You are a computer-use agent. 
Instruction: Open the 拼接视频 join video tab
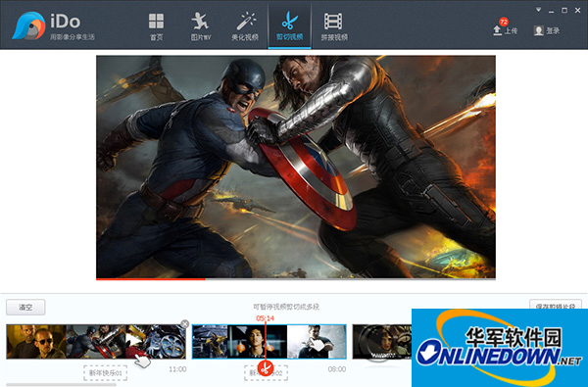[x=334, y=26]
